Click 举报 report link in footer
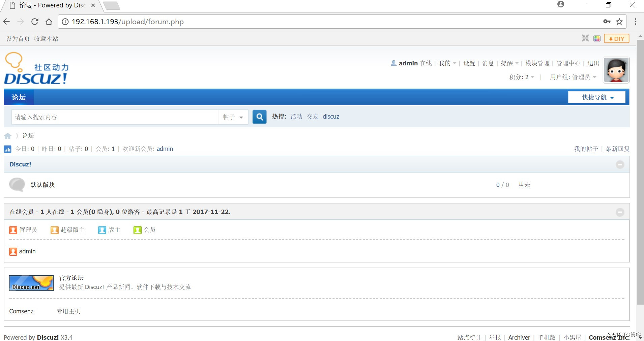Viewport: 644px width, 341px height. pos(495,337)
